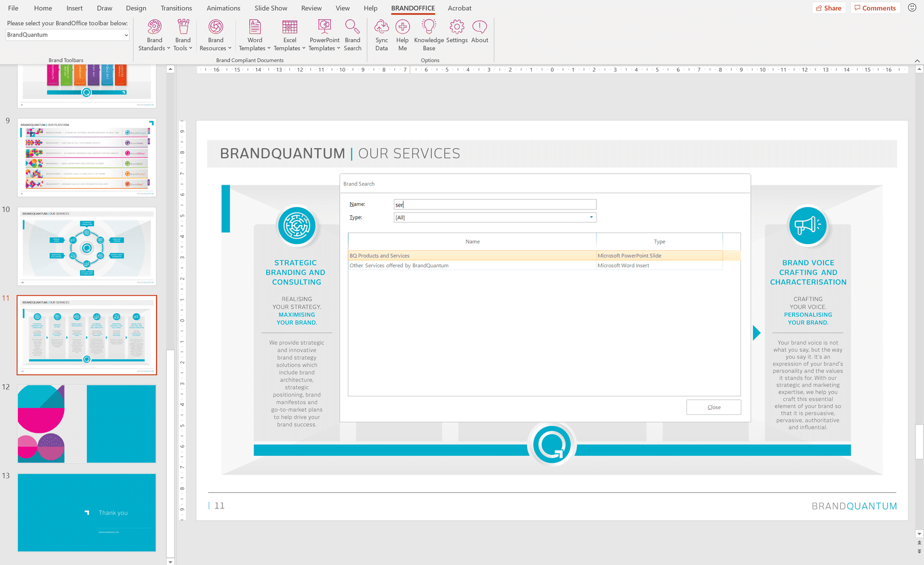Select the BQ Products and Services result row
Image resolution: width=924 pixels, height=565 pixels.
(x=472, y=256)
